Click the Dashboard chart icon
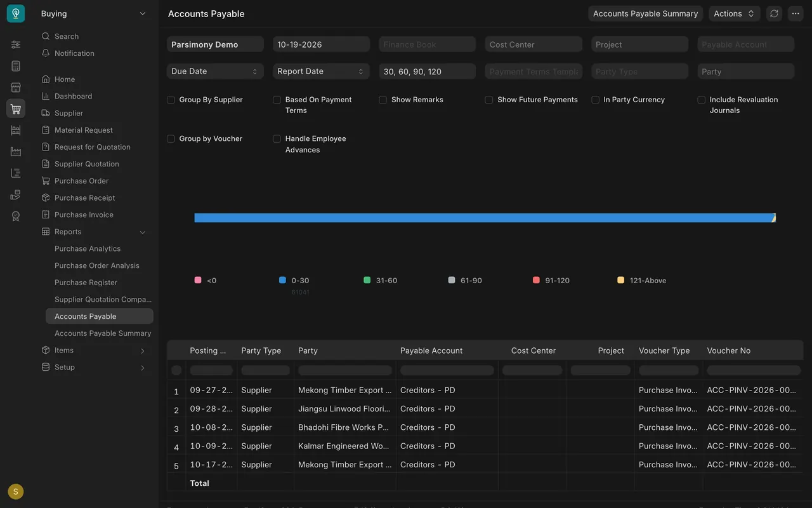Viewport: 812px width, 508px height. click(46, 96)
